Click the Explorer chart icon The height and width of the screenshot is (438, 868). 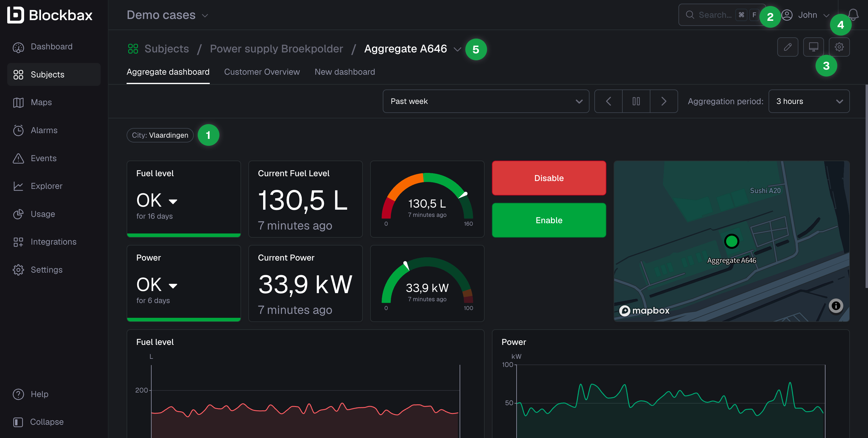pyautogui.click(x=18, y=186)
